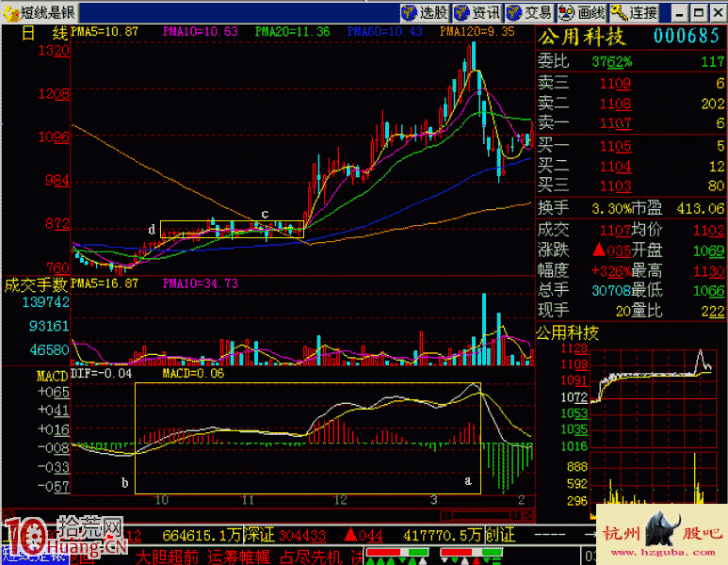Click the 连接 connect button with key icon
This screenshot has width=728, height=565.
point(634,12)
